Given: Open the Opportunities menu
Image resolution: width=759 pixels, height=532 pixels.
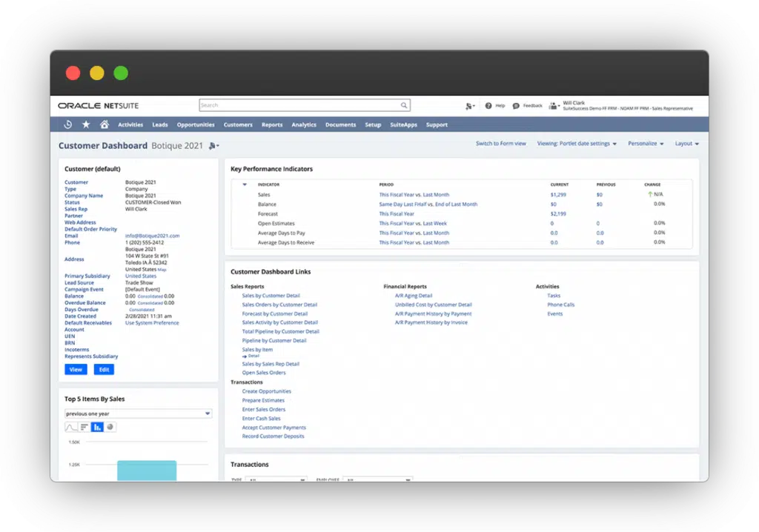Looking at the screenshot, I should pyautogui.click(x=196, y=125).
